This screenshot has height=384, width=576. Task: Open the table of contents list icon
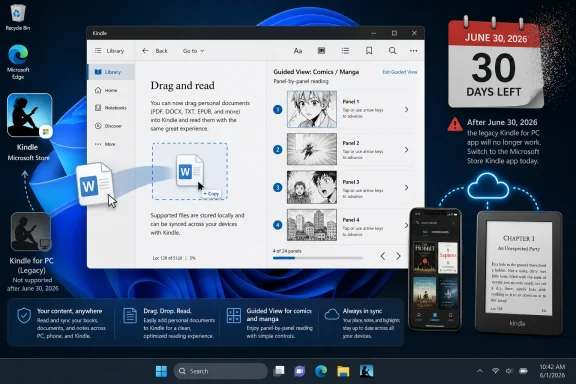pyautogui.click(x=345, y=51)
